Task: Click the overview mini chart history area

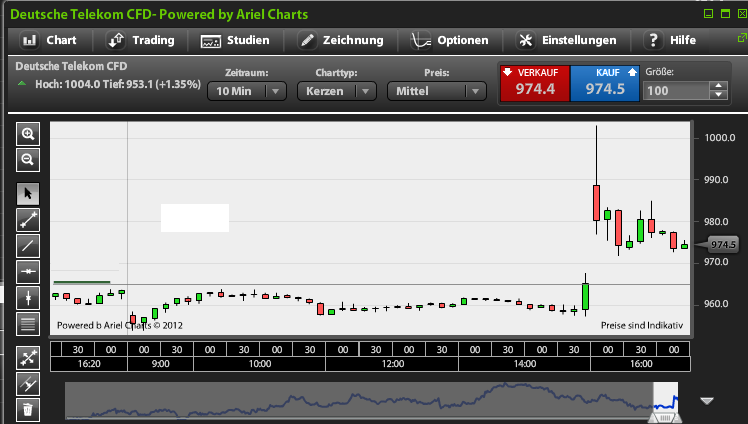Action: click(359, 400)
